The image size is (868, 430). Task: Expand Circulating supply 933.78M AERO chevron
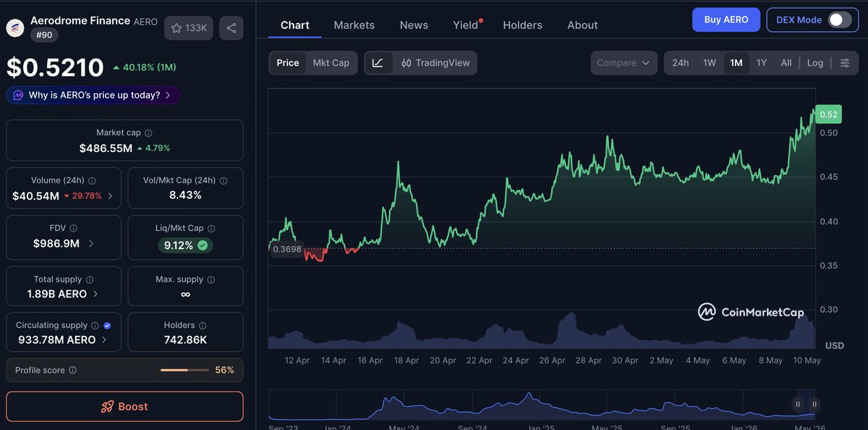[x=104, y=340]
